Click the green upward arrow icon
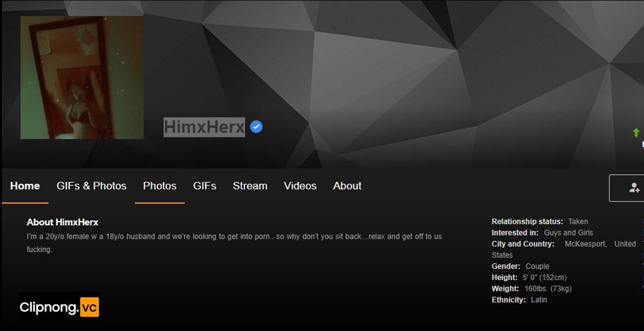644x331 pixels. 636,132
